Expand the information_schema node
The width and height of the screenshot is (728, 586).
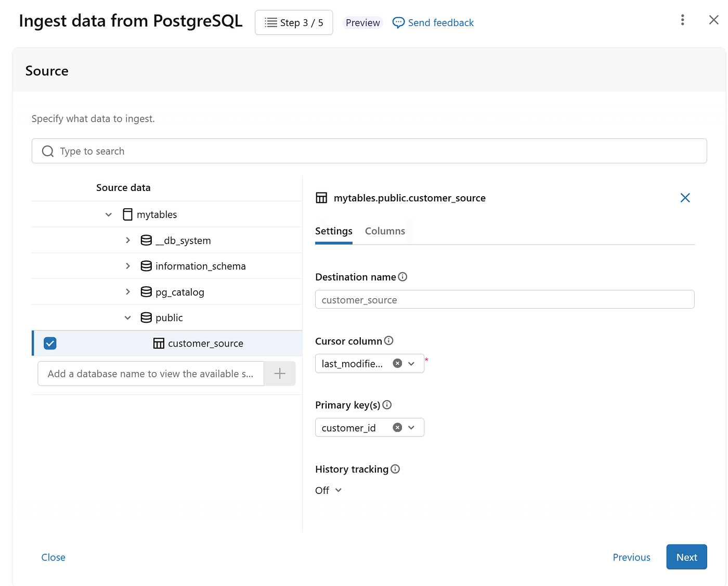(128, 266)
